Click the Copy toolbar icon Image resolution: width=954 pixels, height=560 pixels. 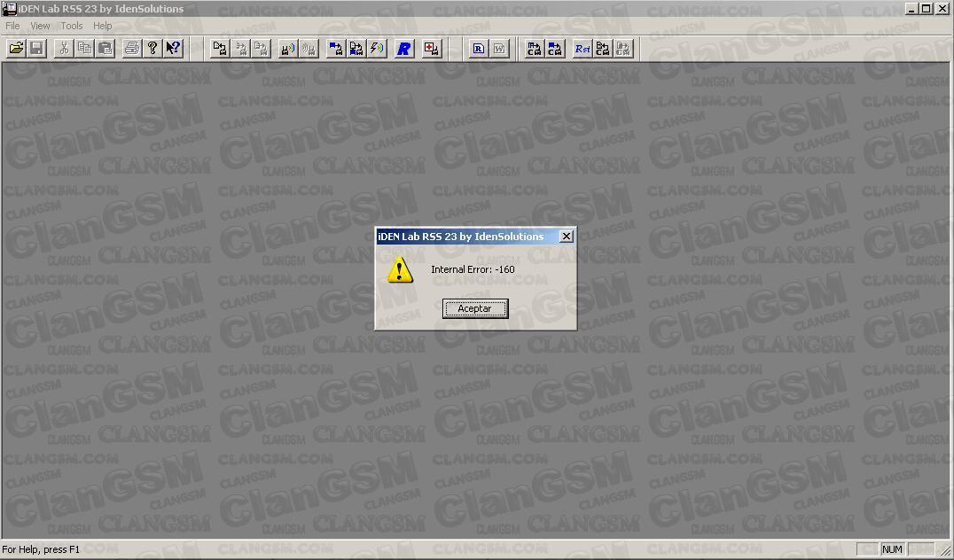[84, 49]
